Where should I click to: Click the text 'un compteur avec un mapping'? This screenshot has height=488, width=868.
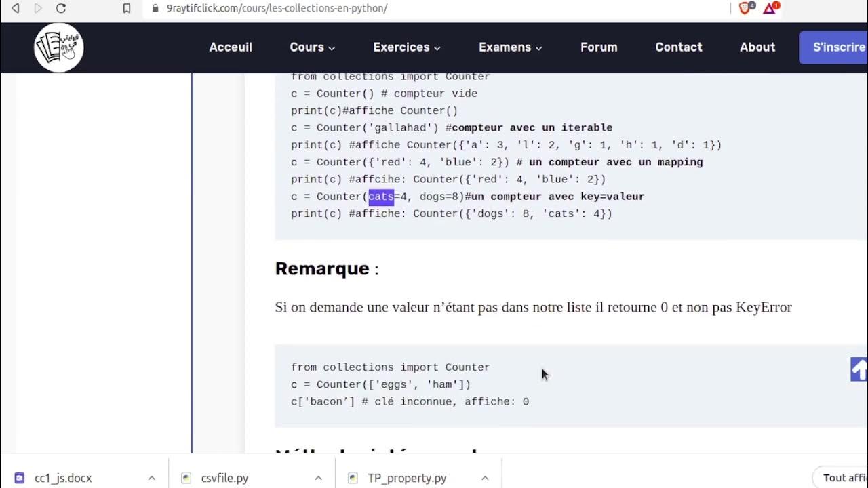tap(616, 162)
